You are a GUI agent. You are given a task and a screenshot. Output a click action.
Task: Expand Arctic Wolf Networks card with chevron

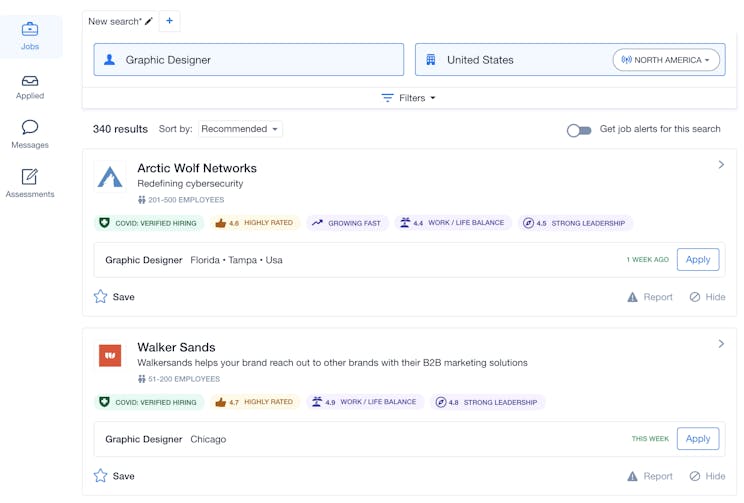click(x=721, y=165)
